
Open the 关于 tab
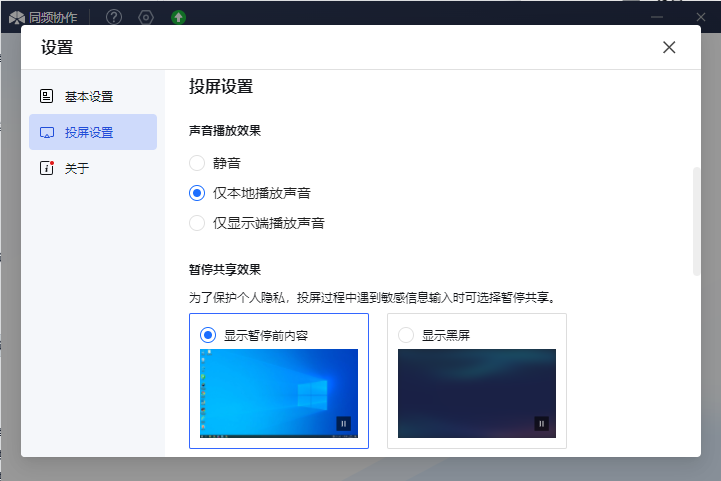(93, 168)
